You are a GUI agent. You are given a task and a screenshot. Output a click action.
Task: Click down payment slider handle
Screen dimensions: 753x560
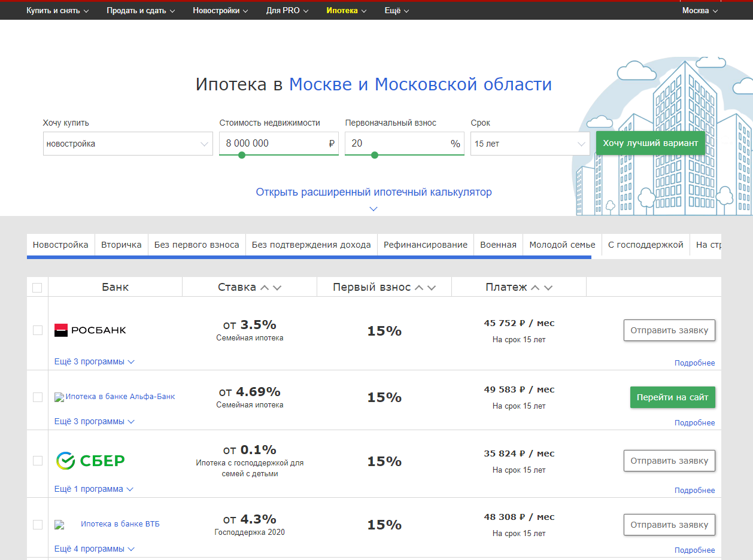pyautogui.click(x=375, y=155)
